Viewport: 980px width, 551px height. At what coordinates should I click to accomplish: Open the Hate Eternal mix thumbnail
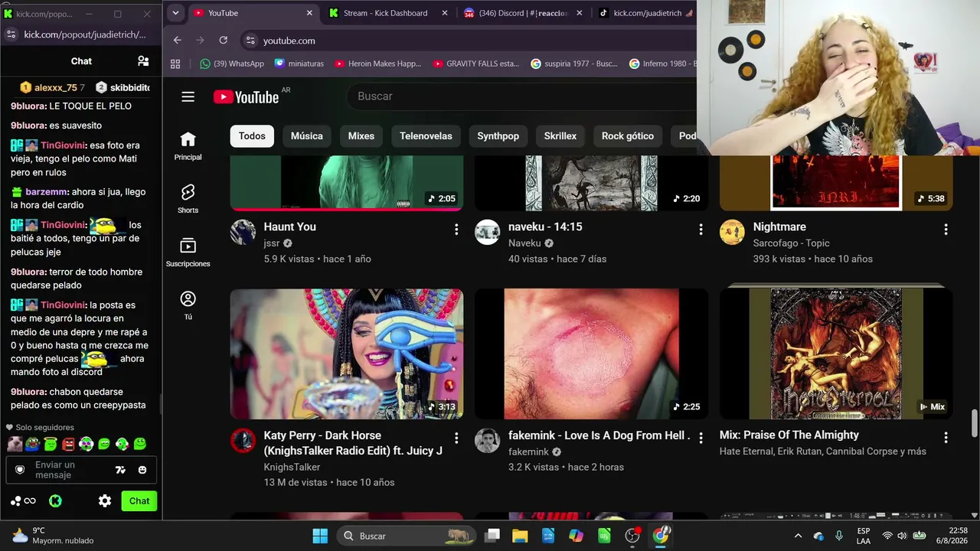pos(836,354)
